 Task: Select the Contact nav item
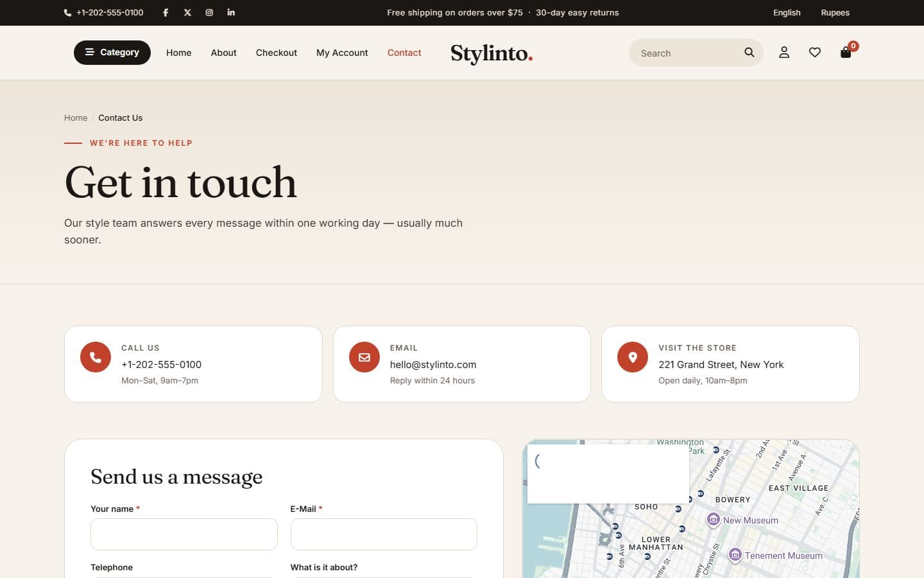coord(404,53)
